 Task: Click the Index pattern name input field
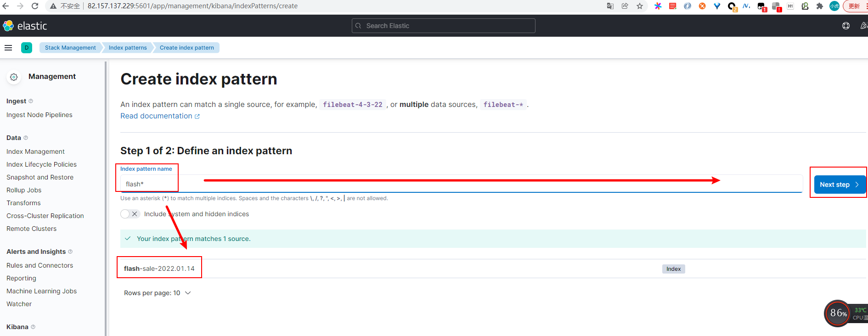[x=462, y=184]
